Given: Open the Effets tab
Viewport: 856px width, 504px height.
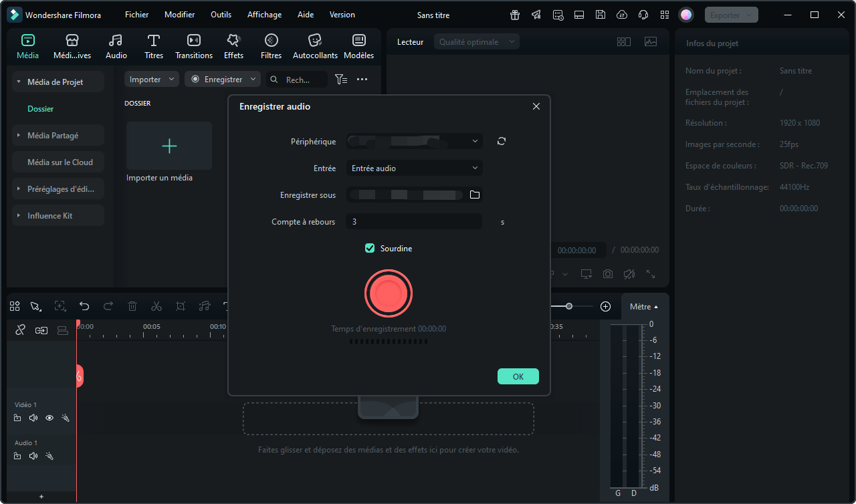Looking at the screenshot, I should (x=233, y=47).
